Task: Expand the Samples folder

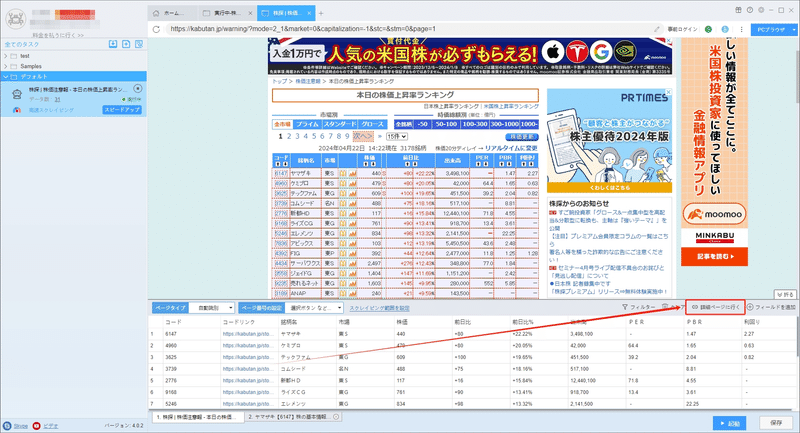Action: [x=6, y=66]
